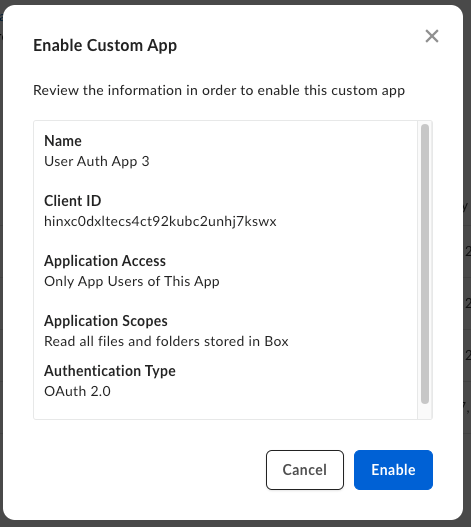This screenshot has height=527, width=471.
Task: Click the OAuth 2.0 value
Action: (77, 391)
